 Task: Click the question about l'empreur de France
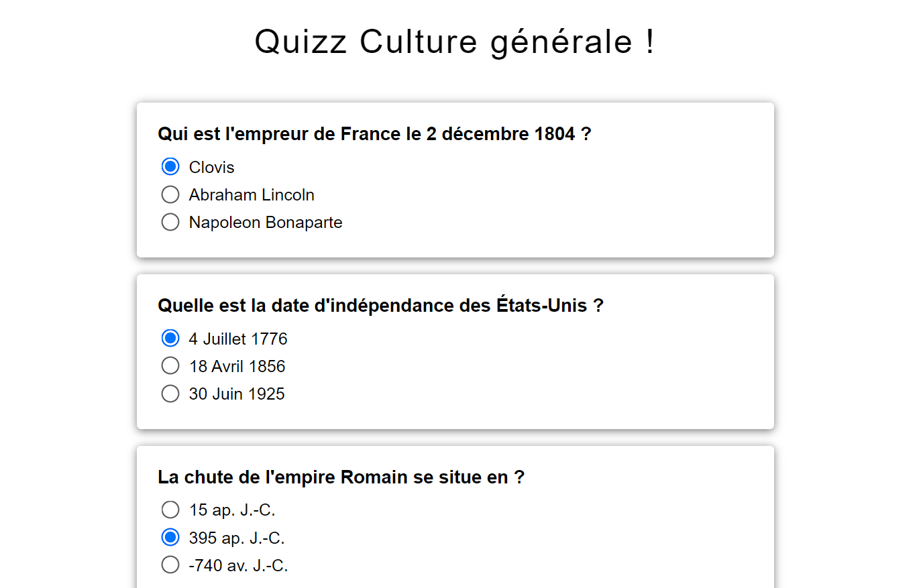pyautogui.click(x=374, y=134)
